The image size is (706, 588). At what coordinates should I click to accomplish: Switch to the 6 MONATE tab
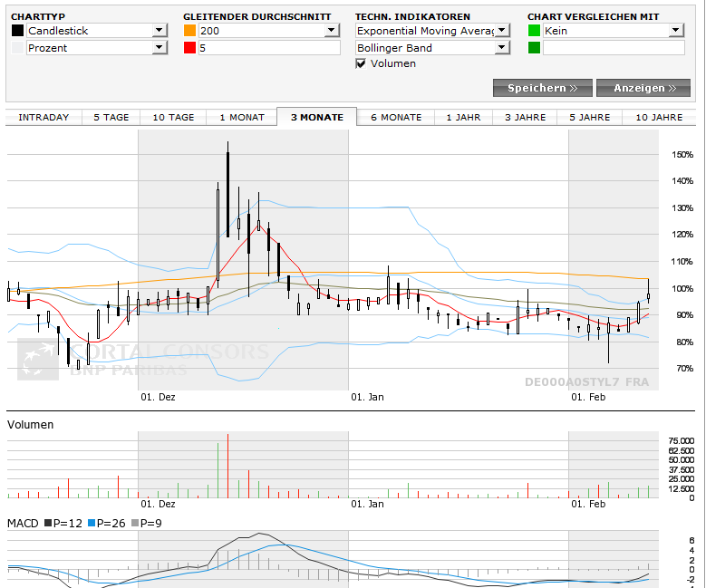[x=396, y=118]
